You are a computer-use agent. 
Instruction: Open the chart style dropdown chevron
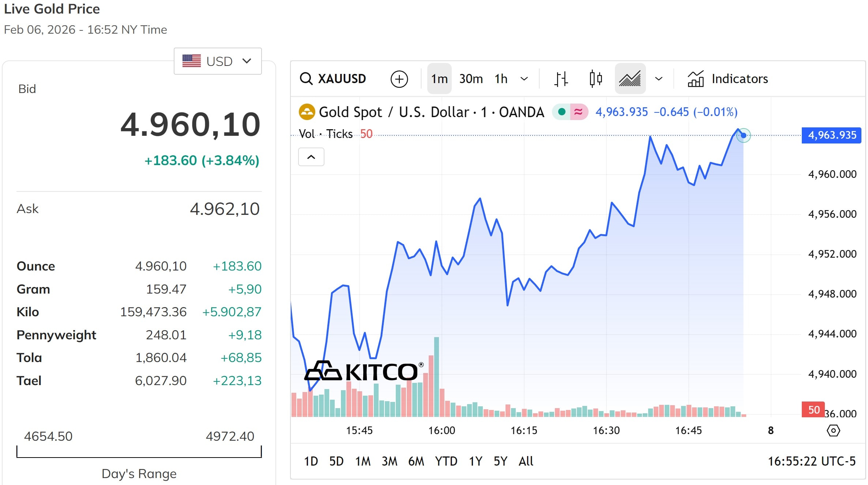click(x=658, y=78)
